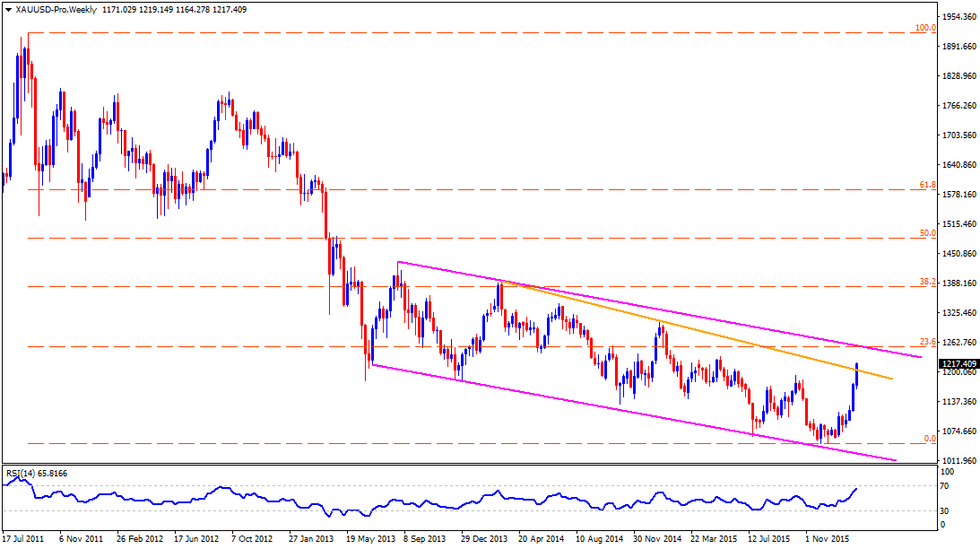Click the 10 Aug 2014 date label
980x549 pixels.
(599, 538)
